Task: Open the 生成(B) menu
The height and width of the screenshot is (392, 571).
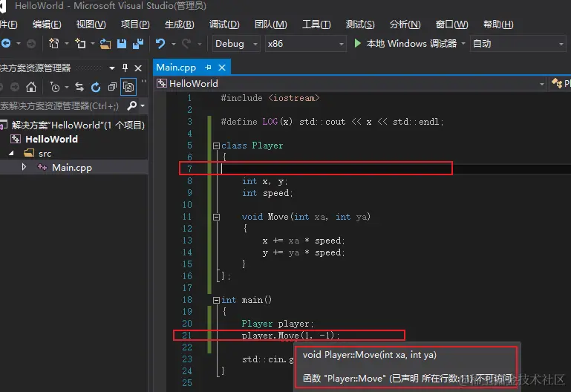Action: 179,24
